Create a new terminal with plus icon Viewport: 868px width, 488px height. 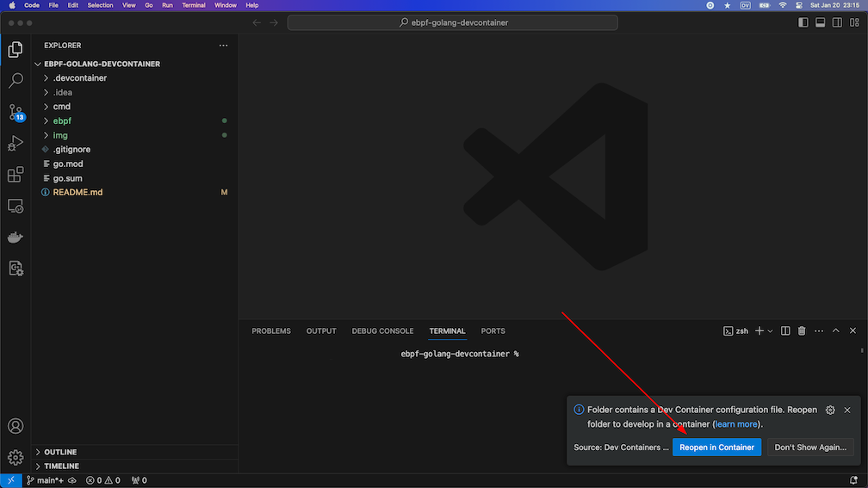coord(759,330)
